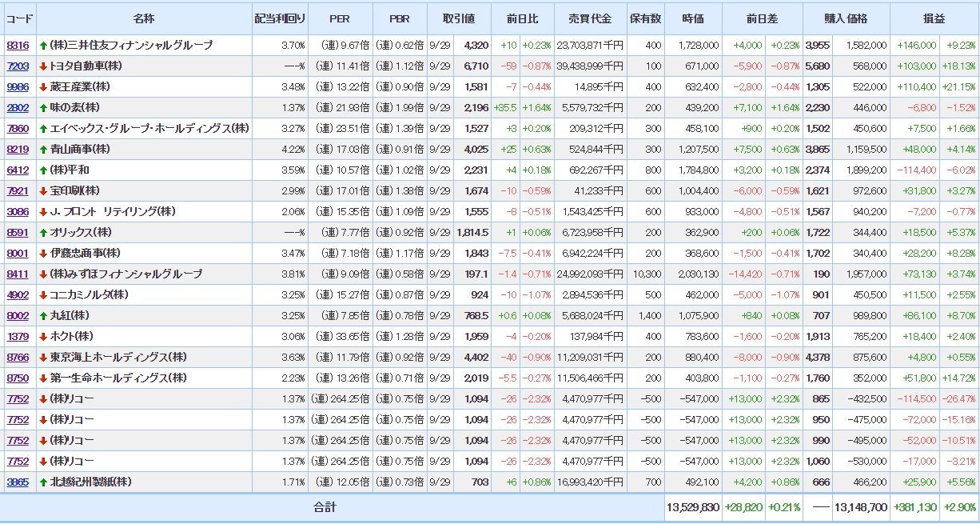Click the green up arrow beside 三井住友フィナンシャルグループ
The image size is (980, 524).
pos(43,46)
